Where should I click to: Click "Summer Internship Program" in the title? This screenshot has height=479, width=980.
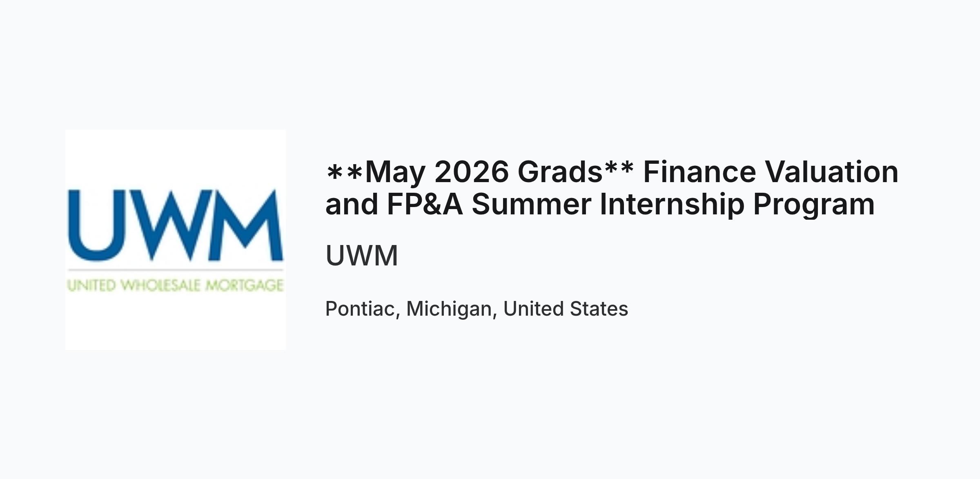[x=673, y=204]
